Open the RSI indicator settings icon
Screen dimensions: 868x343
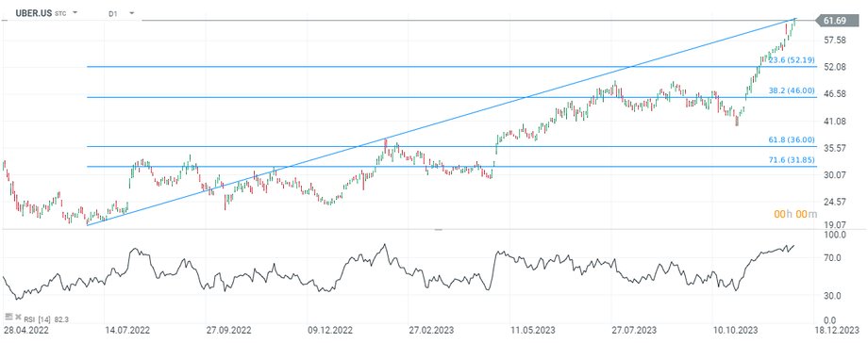(x=8, y=317)
